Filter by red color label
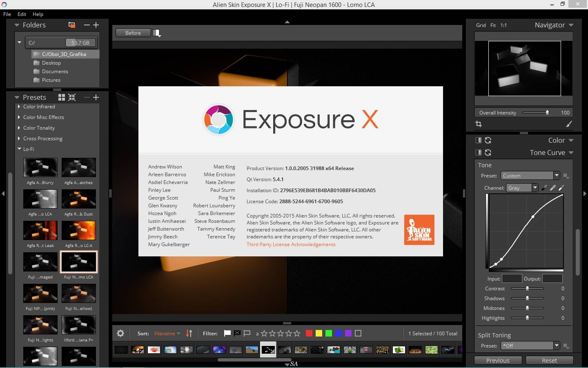This screenshot has height=368, width=588. (309, 333)
